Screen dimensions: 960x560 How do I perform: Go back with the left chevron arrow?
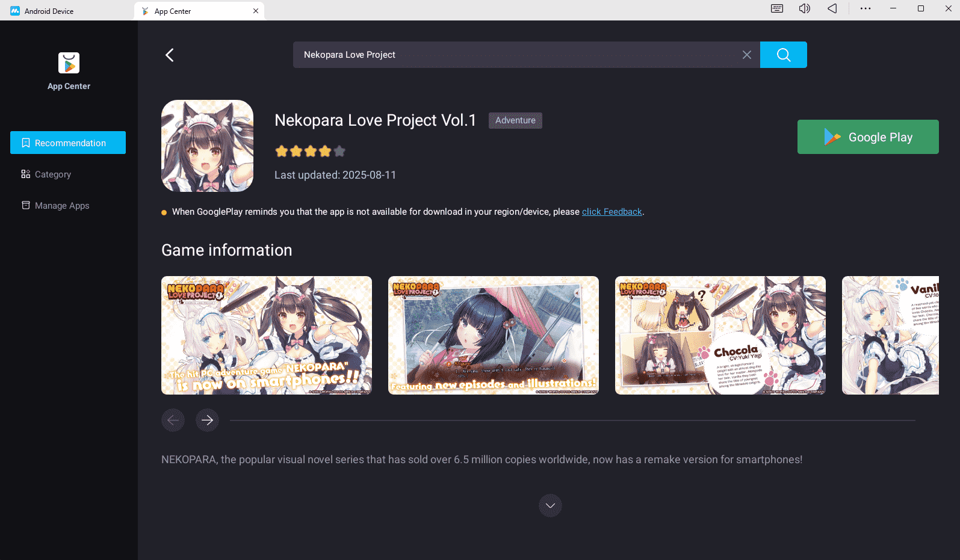(x=170, y=55)
